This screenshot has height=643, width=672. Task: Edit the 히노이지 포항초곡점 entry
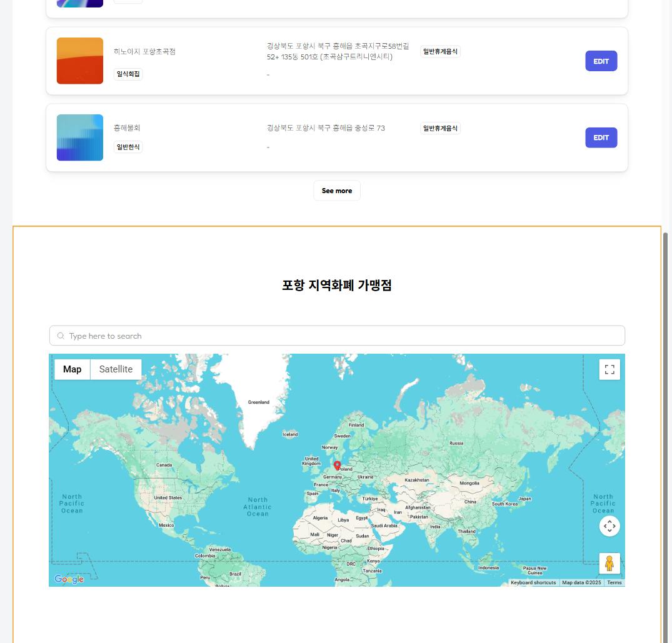601,61
